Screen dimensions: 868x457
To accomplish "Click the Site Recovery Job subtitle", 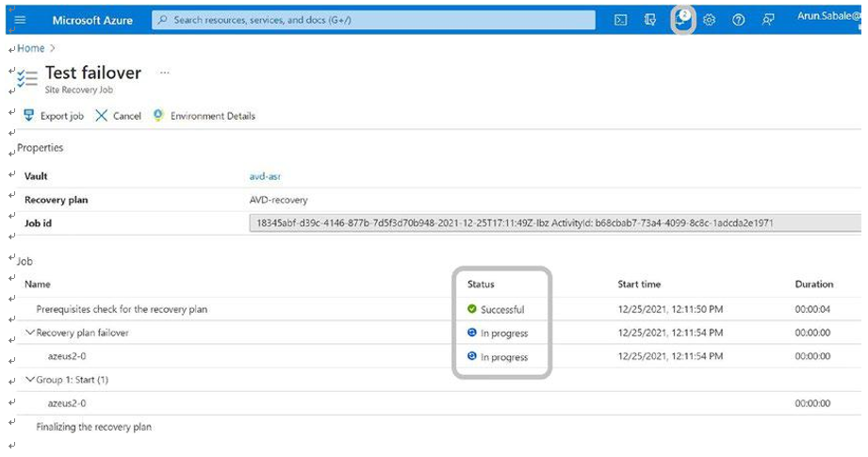I will point(78,90).
